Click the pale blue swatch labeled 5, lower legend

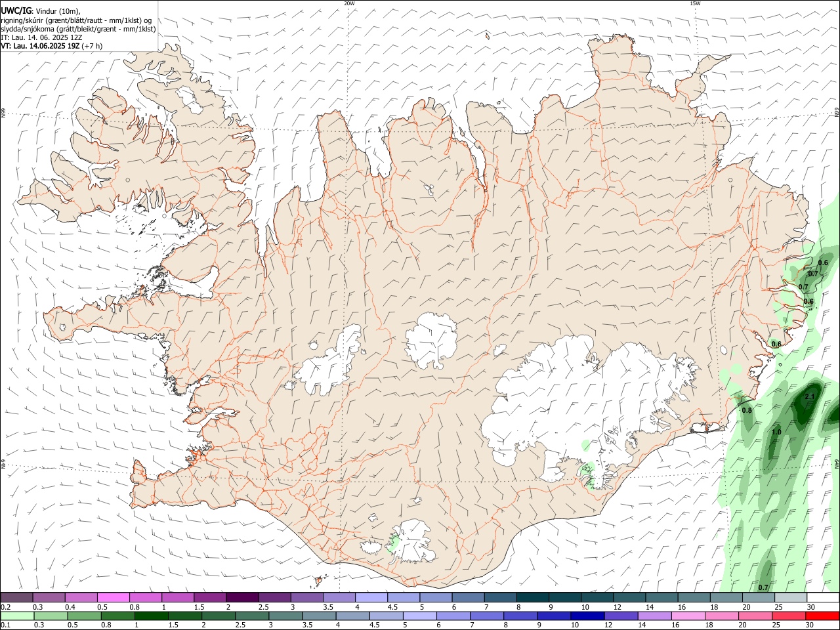420,616
